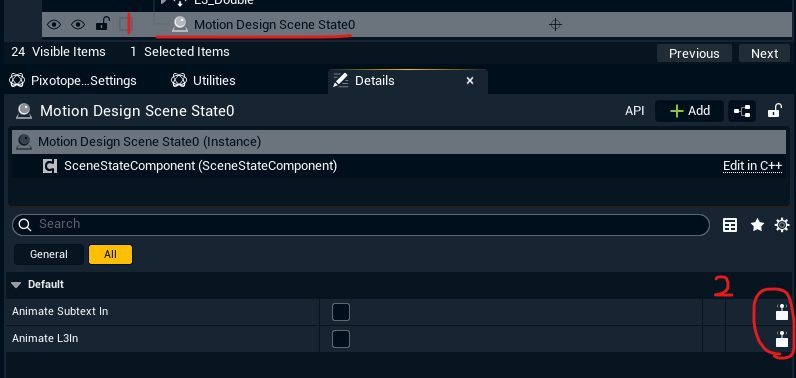Collapse the Default category
796x378 pixels.
pyautogui.click(x=16, y=285)
